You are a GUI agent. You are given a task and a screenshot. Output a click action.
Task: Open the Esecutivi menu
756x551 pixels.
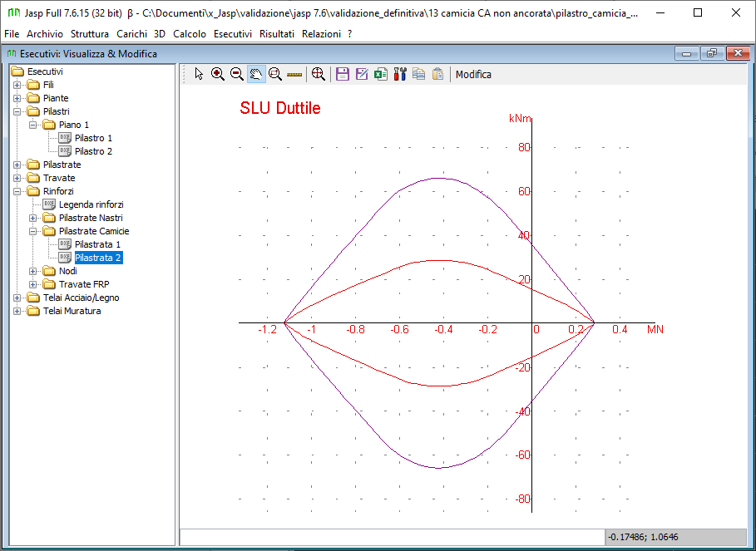(233, 34)
